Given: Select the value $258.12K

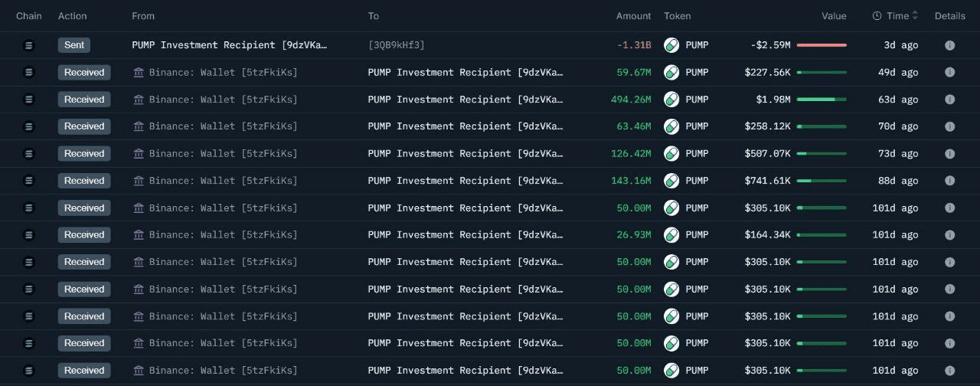Looking at the screenshot, I should (x=767, y=126).
